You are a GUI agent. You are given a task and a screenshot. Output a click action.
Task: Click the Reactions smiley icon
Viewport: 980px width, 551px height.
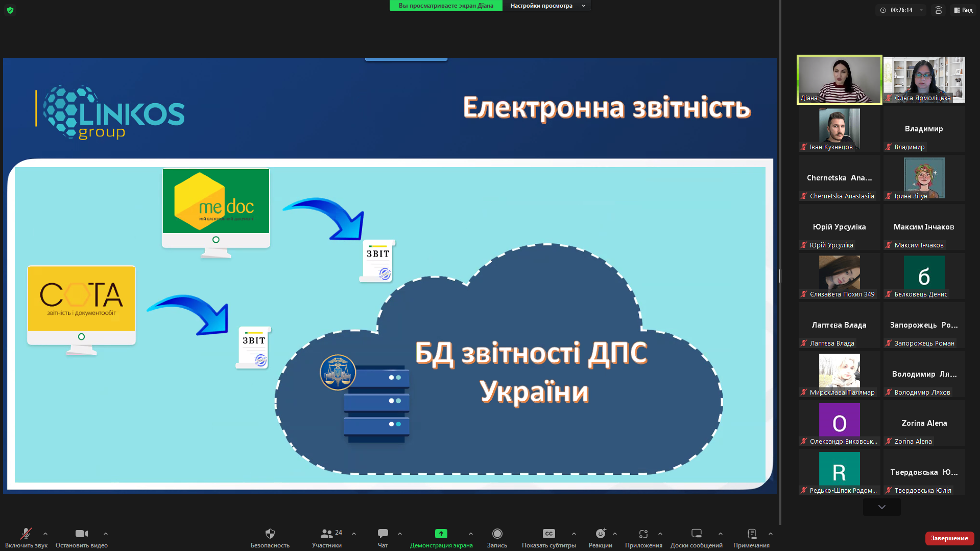tap(600, 534)
